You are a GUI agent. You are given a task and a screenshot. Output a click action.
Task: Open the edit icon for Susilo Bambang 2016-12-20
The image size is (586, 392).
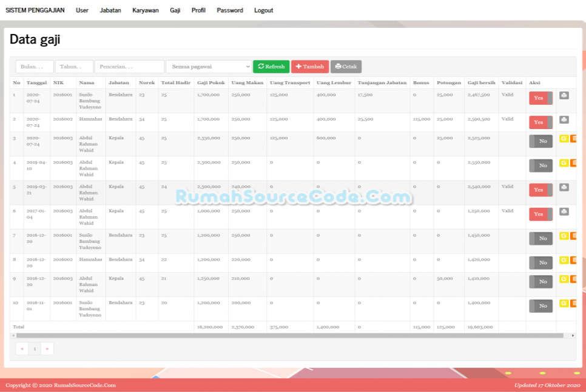(563, 236)
